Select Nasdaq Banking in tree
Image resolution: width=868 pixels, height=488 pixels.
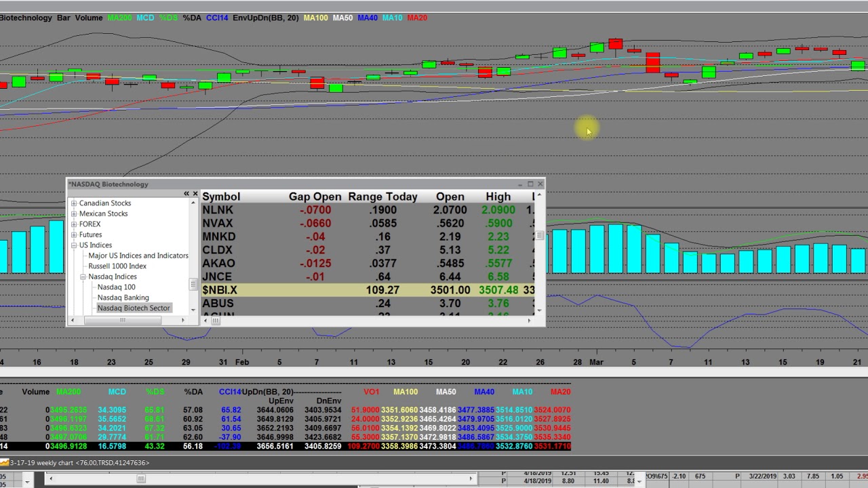coord(123,298)
